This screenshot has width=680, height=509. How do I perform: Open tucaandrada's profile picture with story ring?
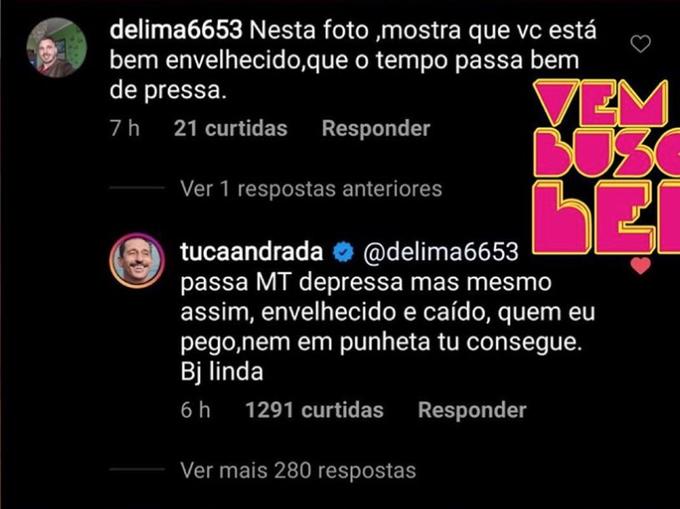137,260
